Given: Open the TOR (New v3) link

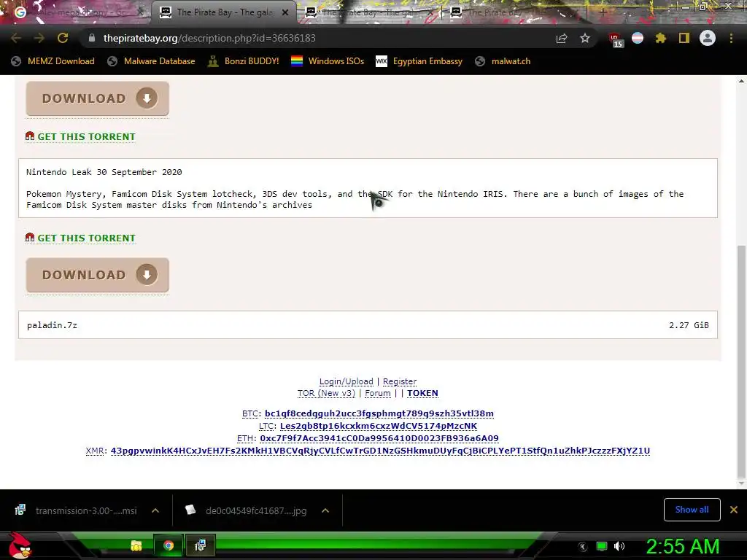Looking at the screenshot, I should 326,393.
